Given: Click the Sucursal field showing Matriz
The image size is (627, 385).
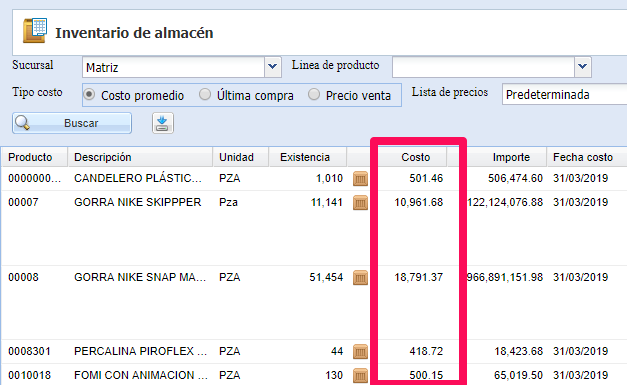Looking at the screenshot, I should 173,67.
